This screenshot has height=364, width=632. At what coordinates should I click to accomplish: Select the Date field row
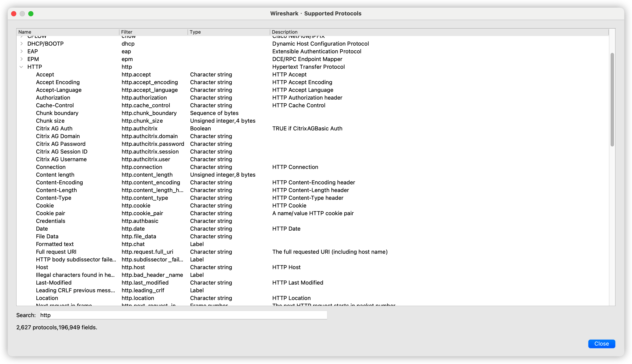(x=312, y=229)
